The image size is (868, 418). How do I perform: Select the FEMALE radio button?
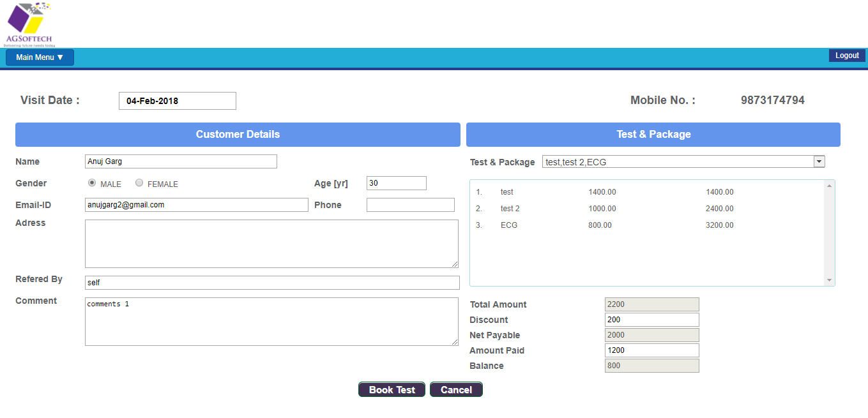click(x=139, y=183)
